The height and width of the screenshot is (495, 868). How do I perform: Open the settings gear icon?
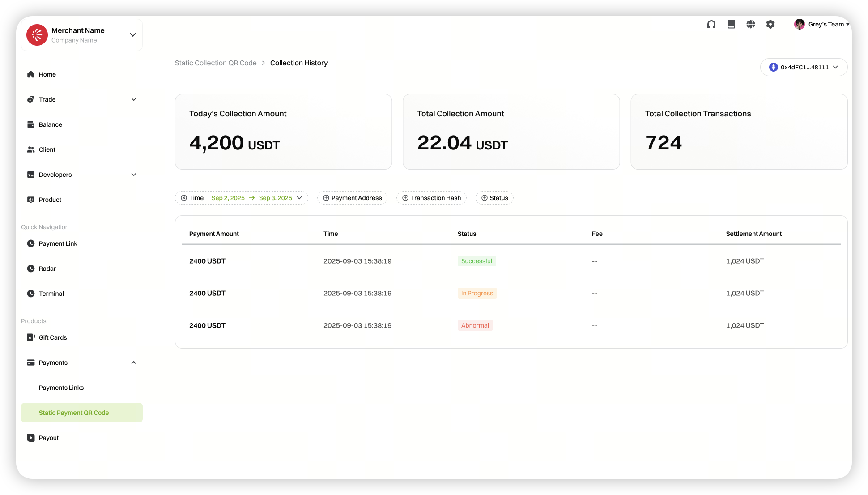pyautogui.click(x=770, y=25)
